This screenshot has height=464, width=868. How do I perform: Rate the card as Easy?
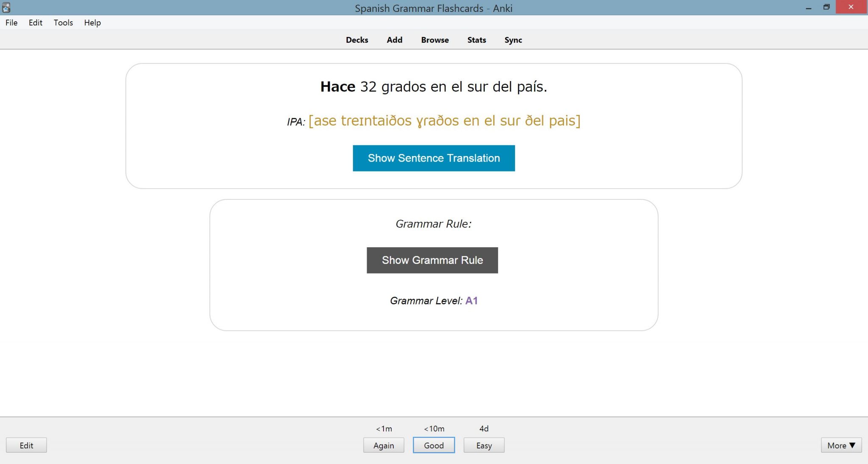[484, 445]
